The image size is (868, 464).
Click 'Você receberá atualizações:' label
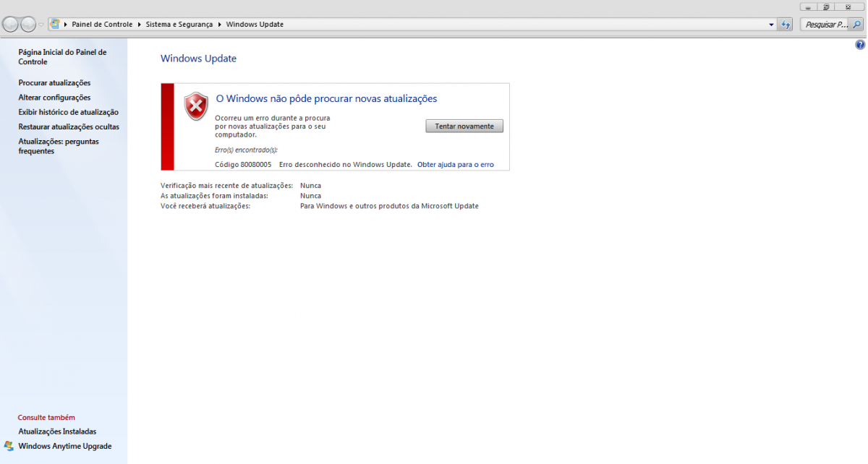[205, 206]
